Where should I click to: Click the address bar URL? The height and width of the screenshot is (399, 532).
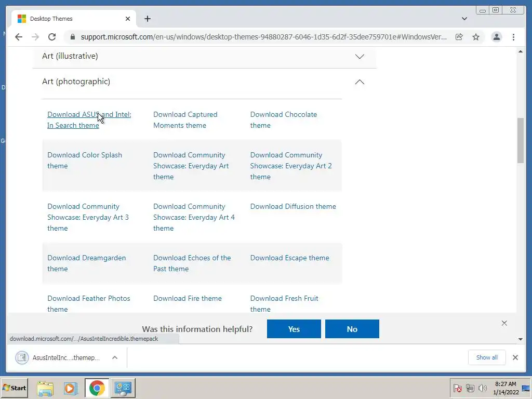pos(263,37)
